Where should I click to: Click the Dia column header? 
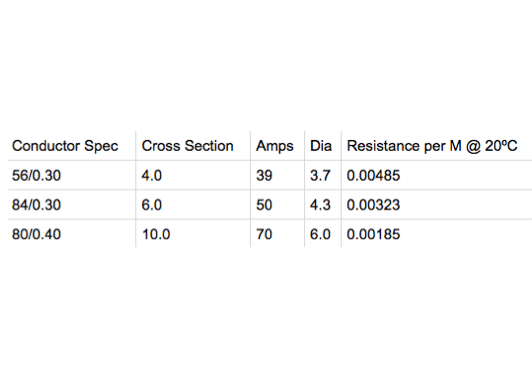pyautogui.click(x=321, y=146)
